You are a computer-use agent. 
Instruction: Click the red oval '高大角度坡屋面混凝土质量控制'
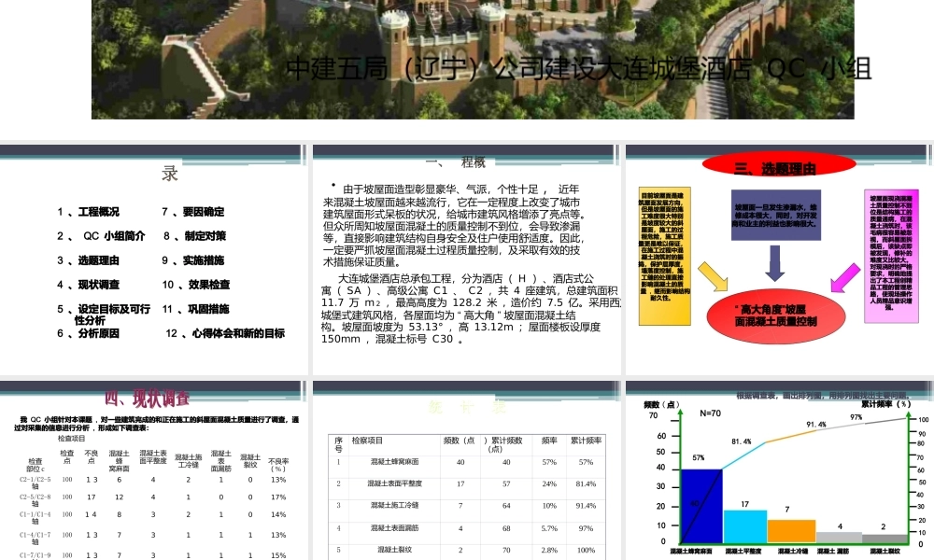pos(775,316)
